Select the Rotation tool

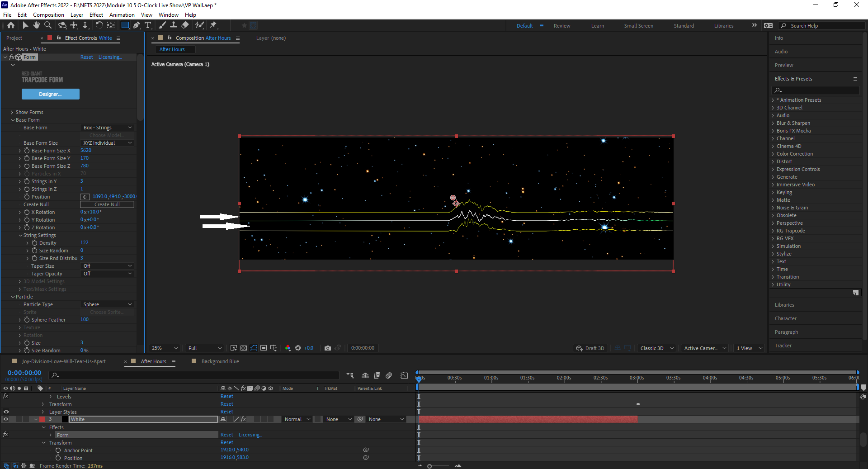pos(99,26)
